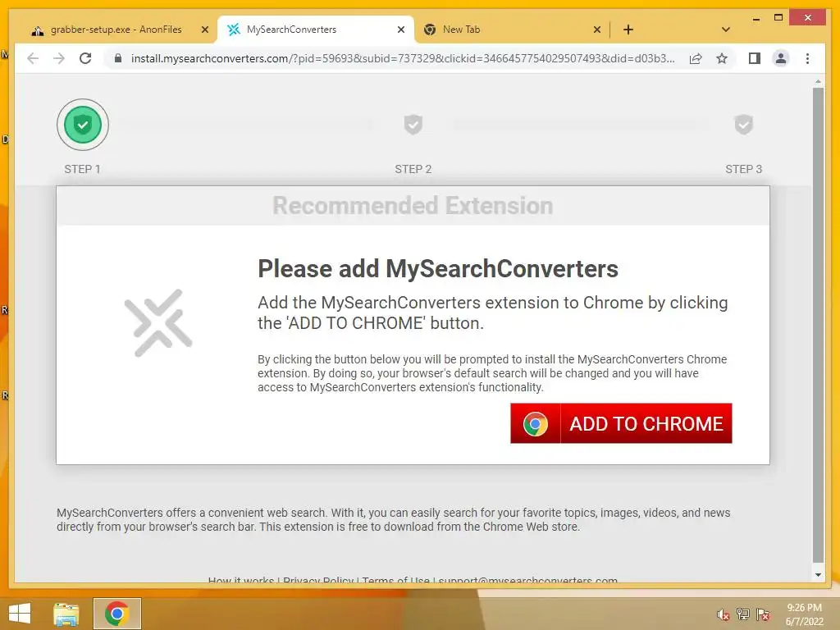Open the Action Center flag icon
Image resolution: width=840 pixels, height=630 pixels.
[762, 614]
